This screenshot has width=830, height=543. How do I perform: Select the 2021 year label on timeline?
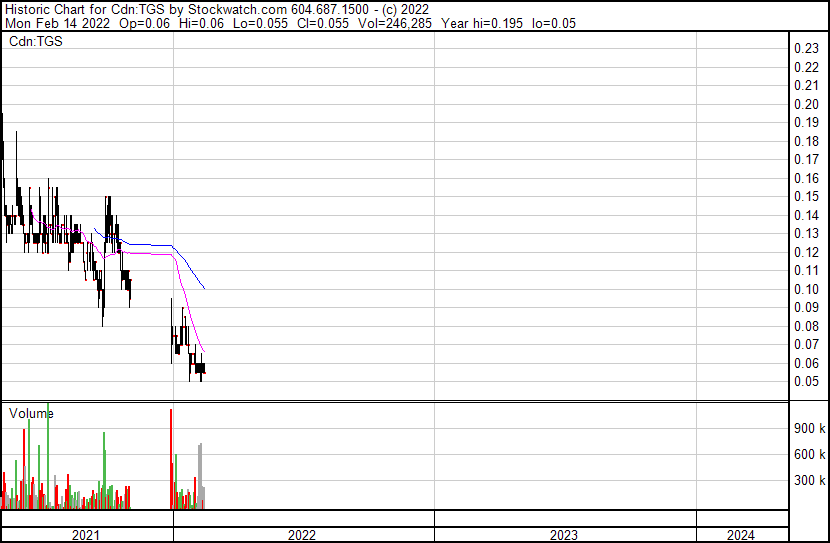(86, 535)
